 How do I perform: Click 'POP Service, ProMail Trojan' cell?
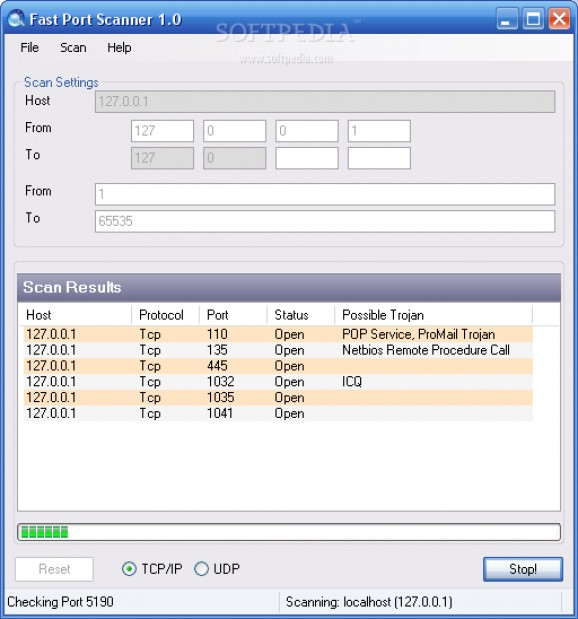418,334
